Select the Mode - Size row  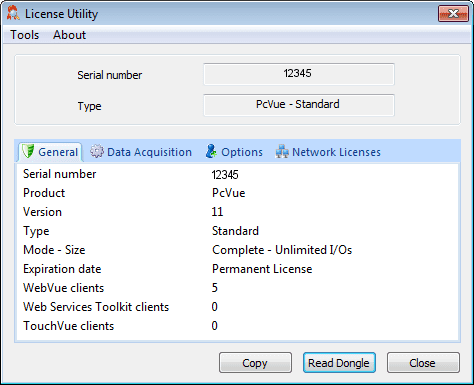click(238, 250)
